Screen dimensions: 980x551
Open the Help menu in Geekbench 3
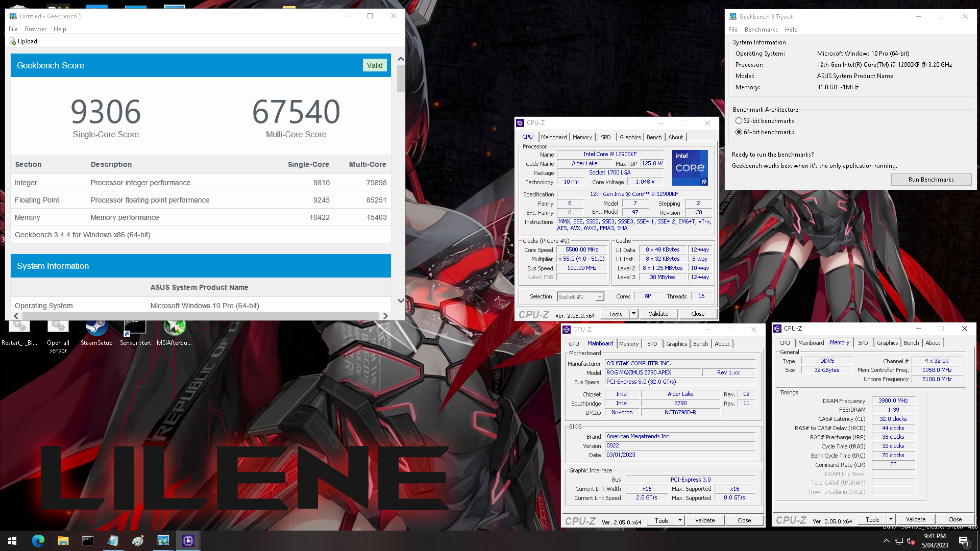(x=60, y=29)
